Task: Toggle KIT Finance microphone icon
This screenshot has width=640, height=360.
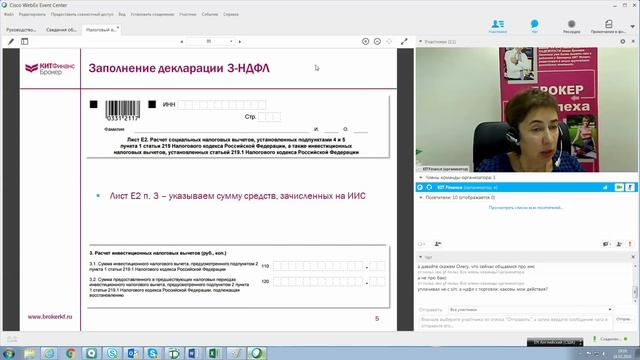Action: 630,187
